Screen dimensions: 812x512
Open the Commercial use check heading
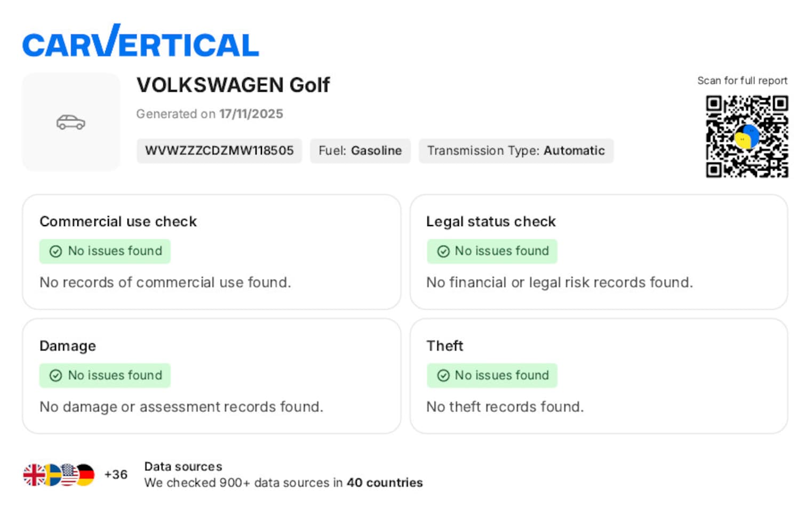coord(118,221)
